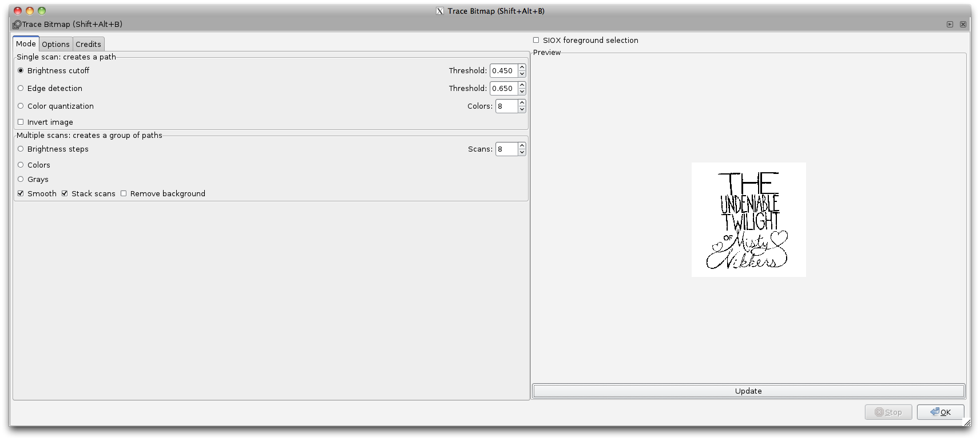Image resolution: width=980 pixels, height=440 pixels.
Task: Click the traced image preview thumbnail
Action: click(748, 220)
